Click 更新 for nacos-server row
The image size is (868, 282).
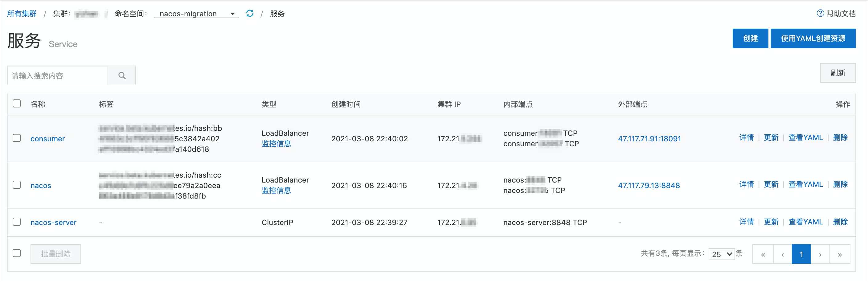(771, 222)
